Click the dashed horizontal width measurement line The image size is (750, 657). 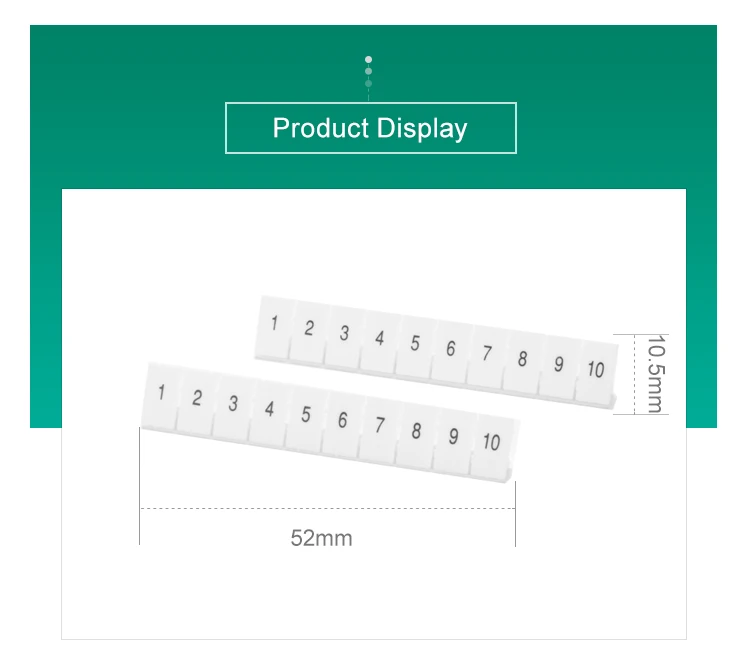pos(328,508)
